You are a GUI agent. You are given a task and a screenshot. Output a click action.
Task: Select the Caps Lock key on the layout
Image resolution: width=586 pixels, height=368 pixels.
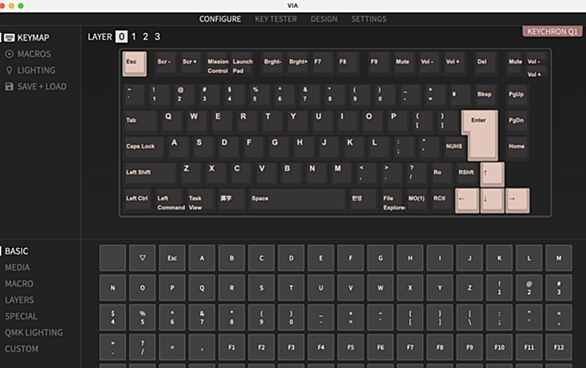pyautogui.click(x=144, y=147)
